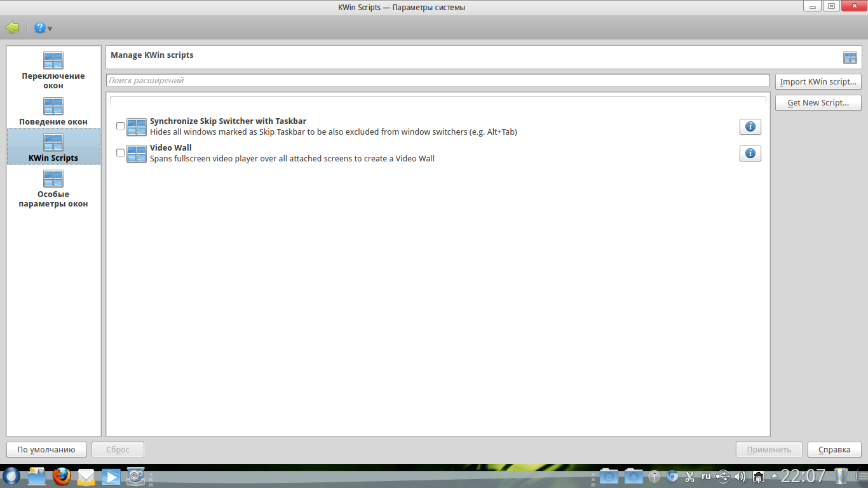Open the network connection tray icon
This screenshot has height=488, width=868.
click(x=758, y=476)
